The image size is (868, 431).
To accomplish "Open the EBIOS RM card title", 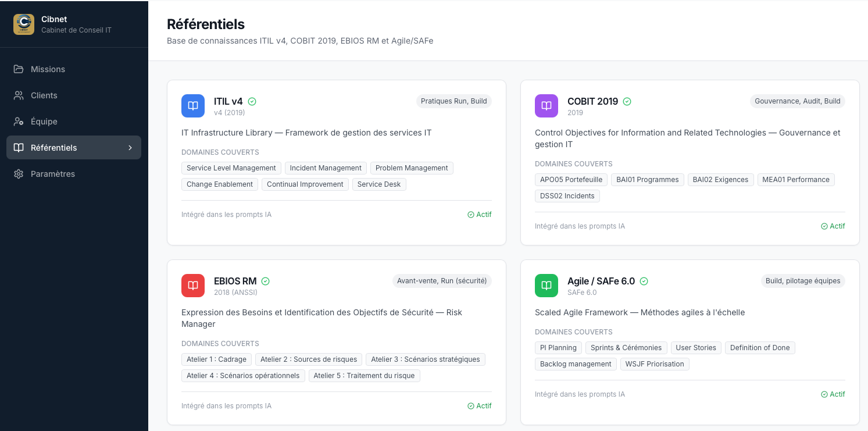I will coord(235,281).
